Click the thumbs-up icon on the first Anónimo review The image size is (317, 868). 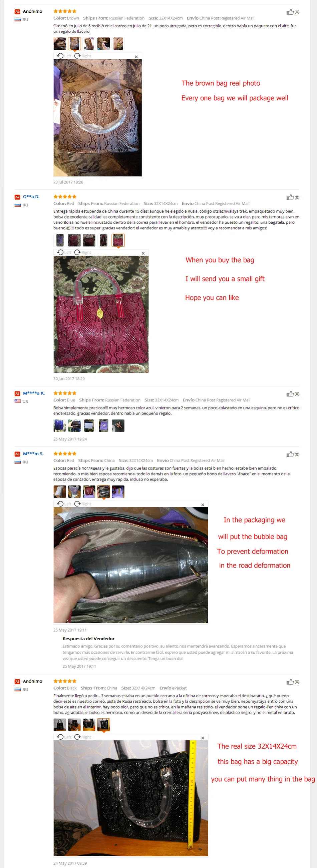(x=290, y=12)
